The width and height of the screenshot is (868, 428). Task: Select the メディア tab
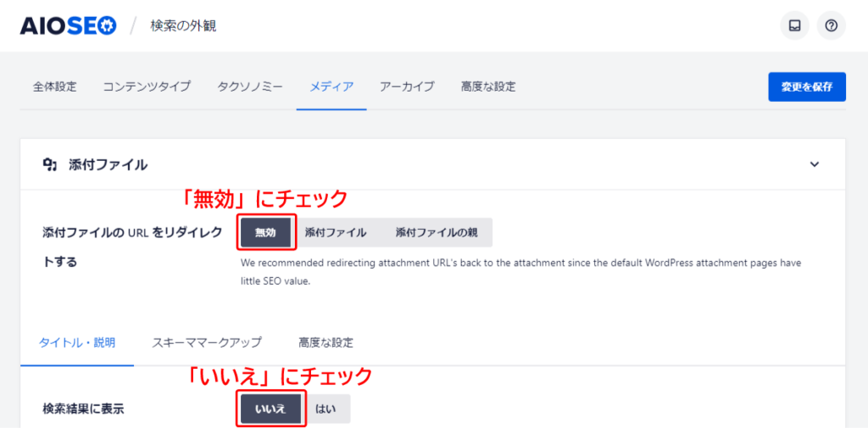coord(331,86)
